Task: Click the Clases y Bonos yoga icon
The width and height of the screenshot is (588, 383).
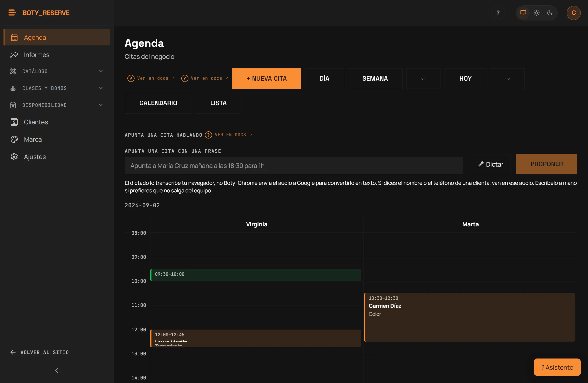Action: (13, 88)
